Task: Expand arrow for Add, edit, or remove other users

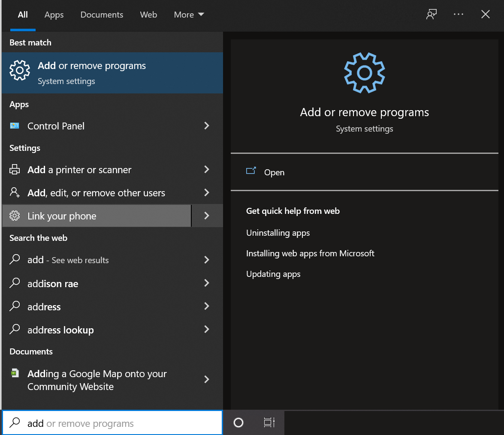Action: pyautogui.click(x=207, y=192)
